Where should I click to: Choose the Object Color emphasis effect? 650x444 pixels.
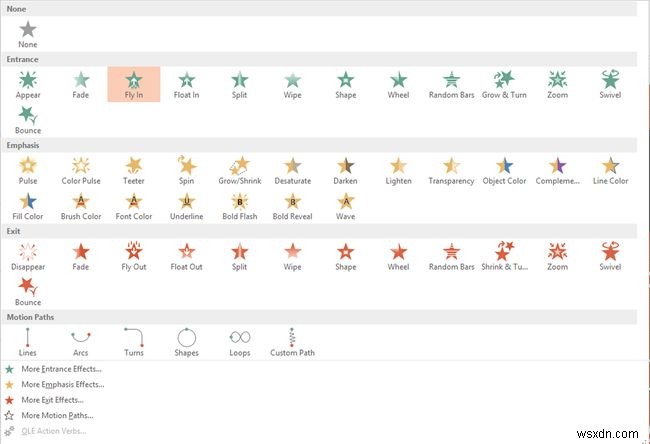(504, 170)
